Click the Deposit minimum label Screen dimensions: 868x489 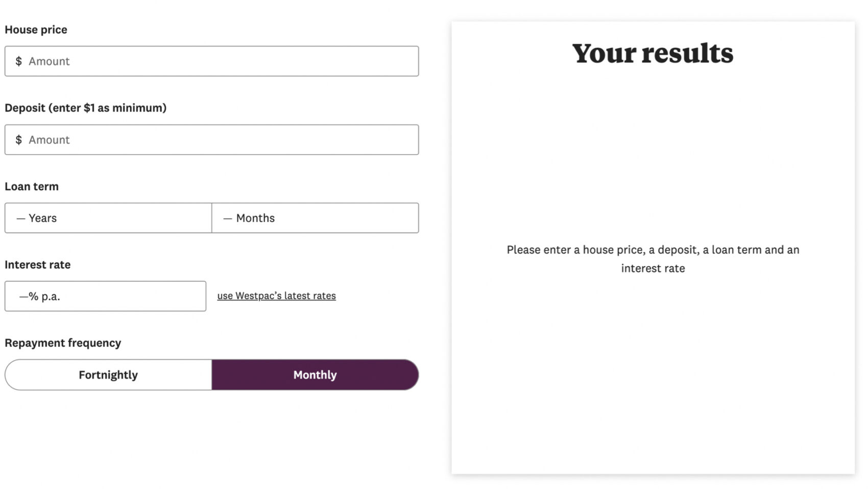85,108
